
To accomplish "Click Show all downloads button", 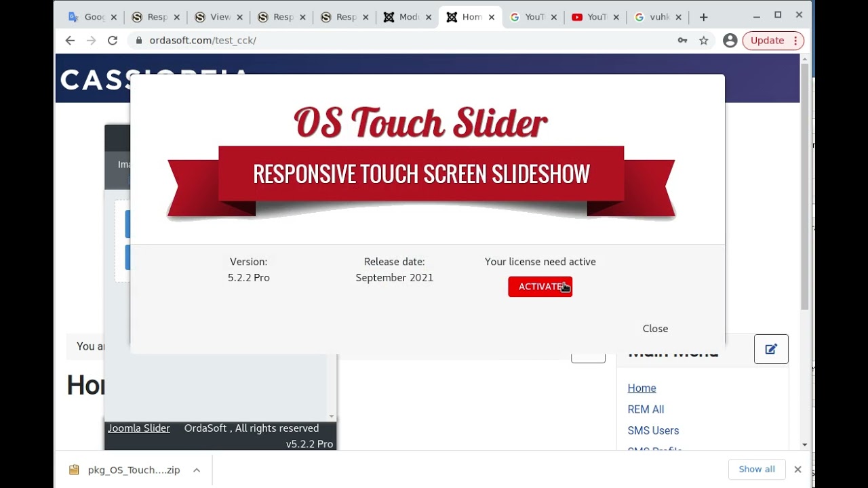I will tap(757, 469).
